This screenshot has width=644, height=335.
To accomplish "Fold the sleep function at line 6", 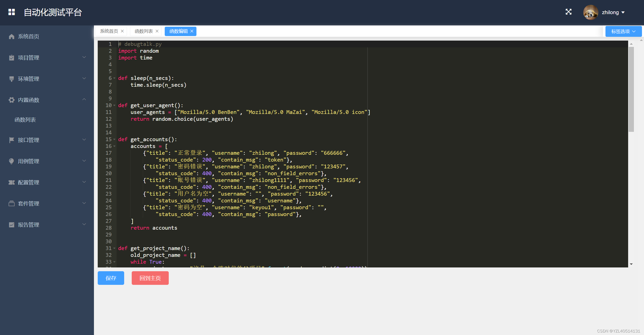I will coord(114,78).
